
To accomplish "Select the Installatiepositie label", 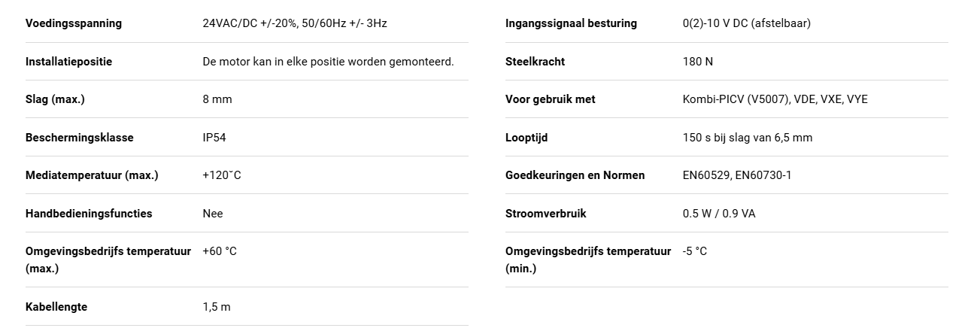I will click(68, 62).
